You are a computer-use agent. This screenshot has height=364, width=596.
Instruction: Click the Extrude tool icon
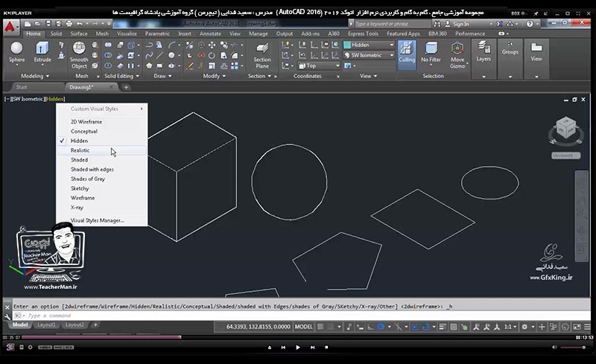[x=42, y=52]
